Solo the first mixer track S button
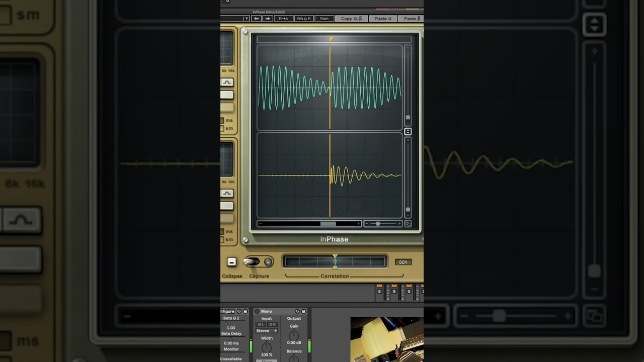The height and width of the screenshot is (362, 644). [379, 291]
